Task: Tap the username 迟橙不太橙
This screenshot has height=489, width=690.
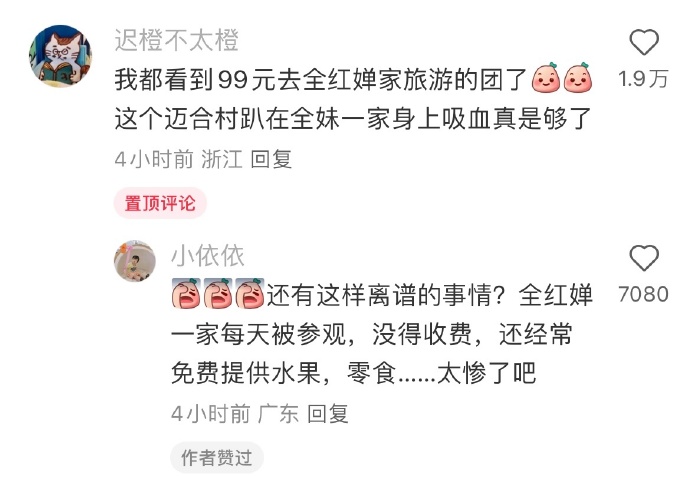Action: [x=176, y=40]
